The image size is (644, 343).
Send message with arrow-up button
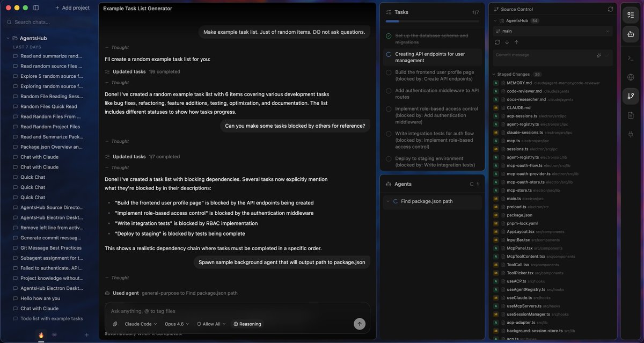click(x=360, y=324)
